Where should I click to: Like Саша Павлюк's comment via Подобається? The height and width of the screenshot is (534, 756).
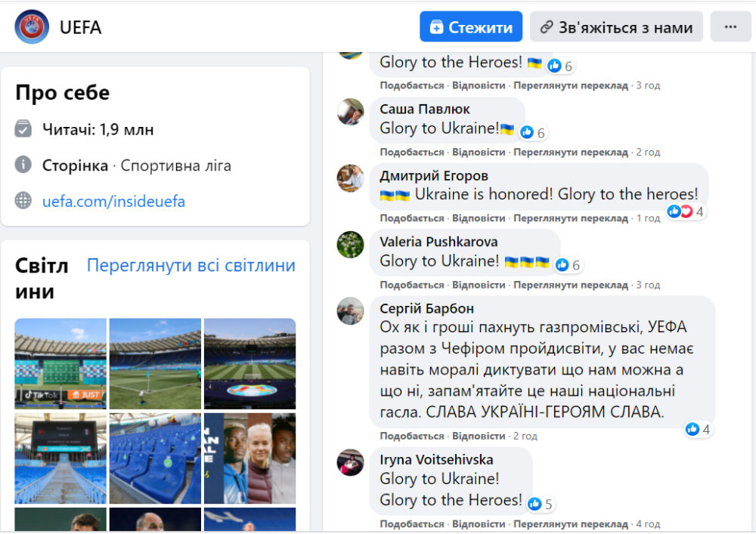coord(411,152)
